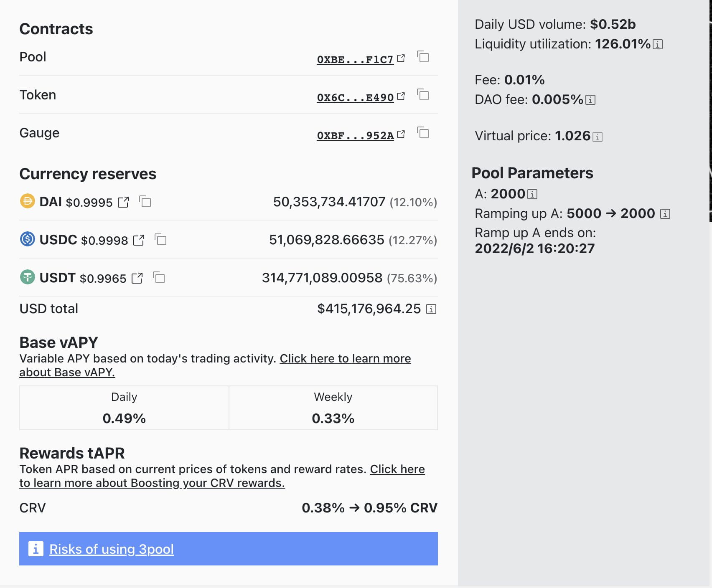
Task: Click the DAO fee info icon
Action: click(590, 100)
